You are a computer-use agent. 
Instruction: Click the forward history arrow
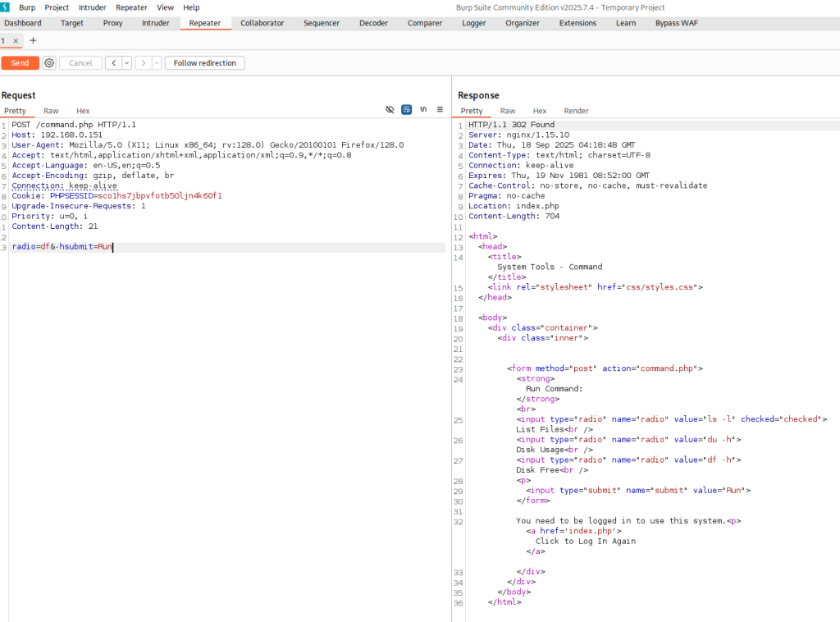coord(144,63)
